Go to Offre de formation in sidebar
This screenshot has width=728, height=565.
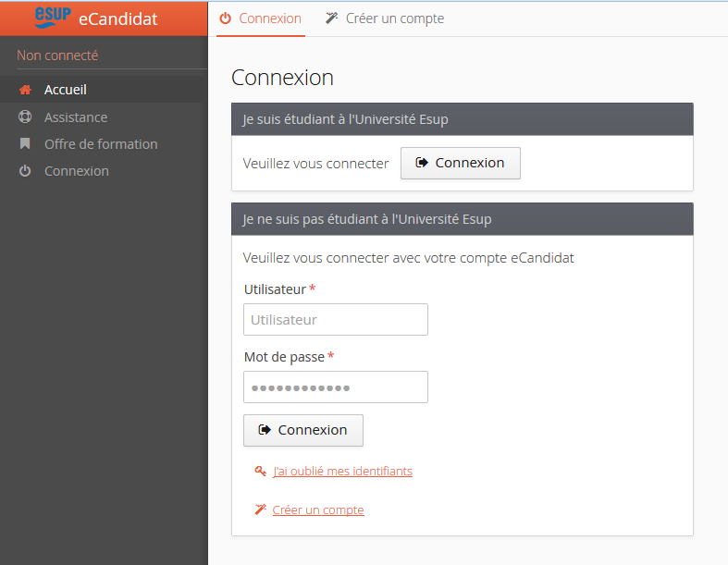(101, 144)
